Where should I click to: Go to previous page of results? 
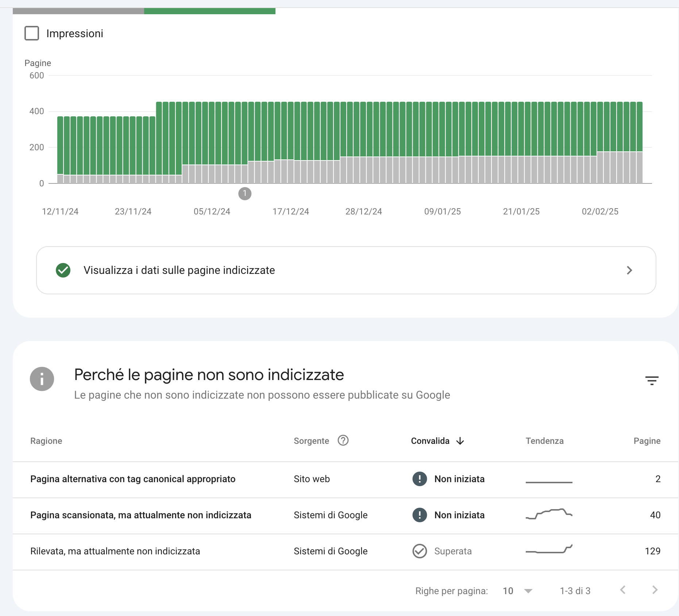[x=623, y=590]
